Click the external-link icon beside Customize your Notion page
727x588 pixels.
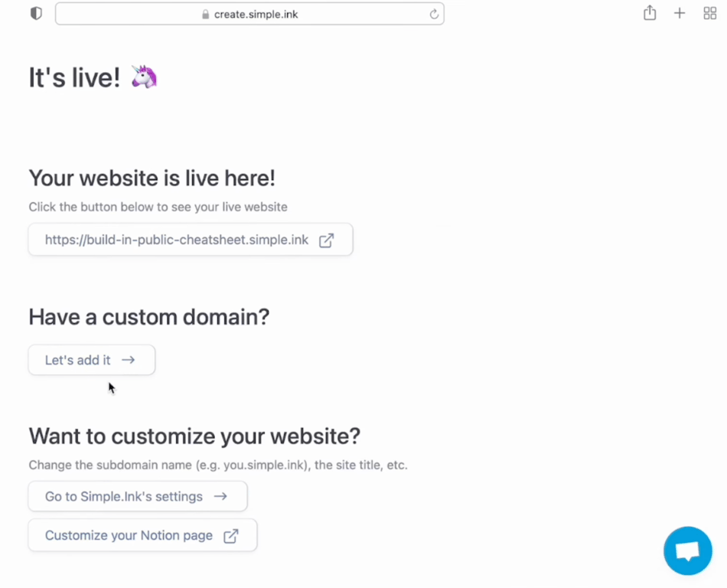coord(230,535)
